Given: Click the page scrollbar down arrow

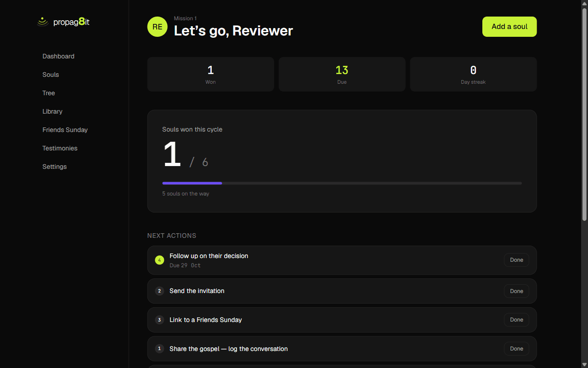Looking at the screenshot, I should pyautogui.click(x=584, y=364).
